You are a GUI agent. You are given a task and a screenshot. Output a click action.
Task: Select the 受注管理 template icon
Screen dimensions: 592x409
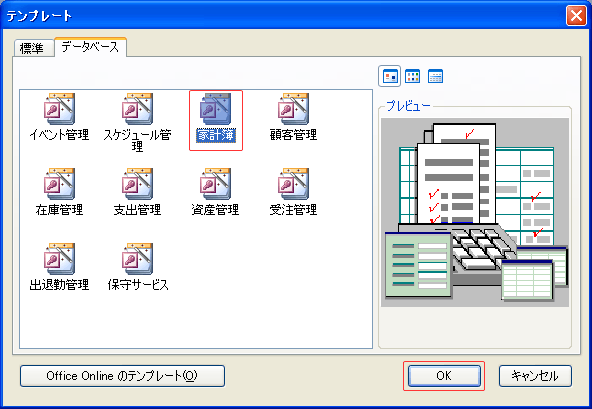coord(293,184)
